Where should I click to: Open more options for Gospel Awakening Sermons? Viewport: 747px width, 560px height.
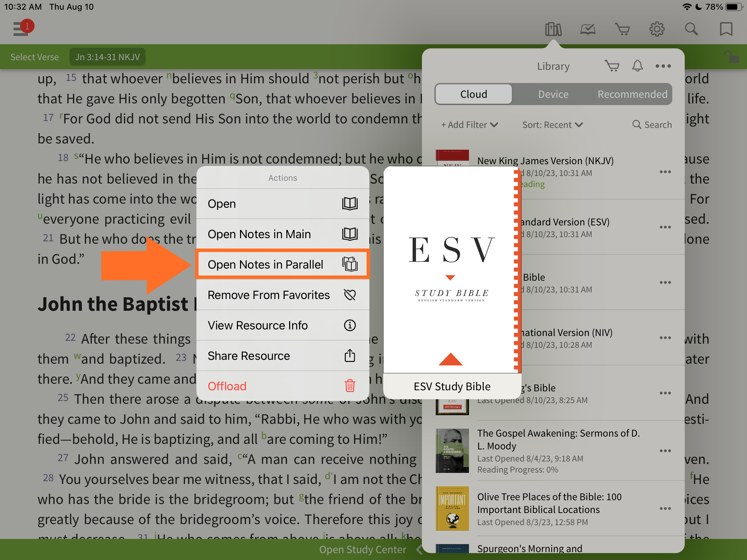coord(665,451)
